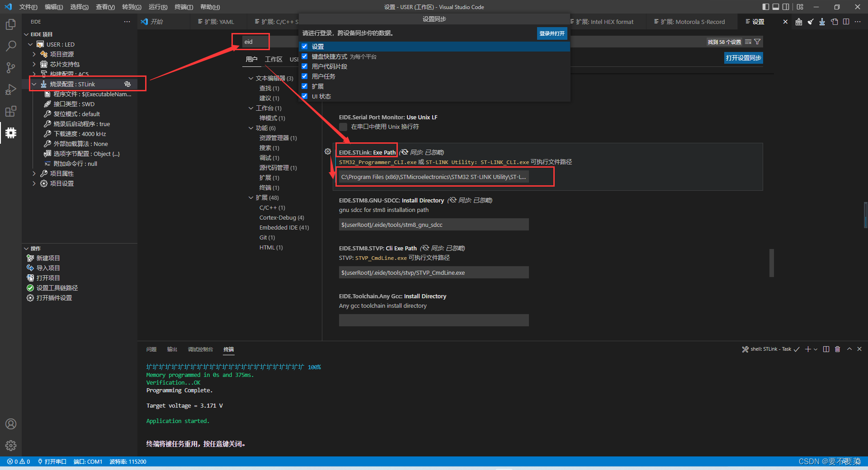
Task: Open the Accounts menu icon
Action: tap(11, 424)
